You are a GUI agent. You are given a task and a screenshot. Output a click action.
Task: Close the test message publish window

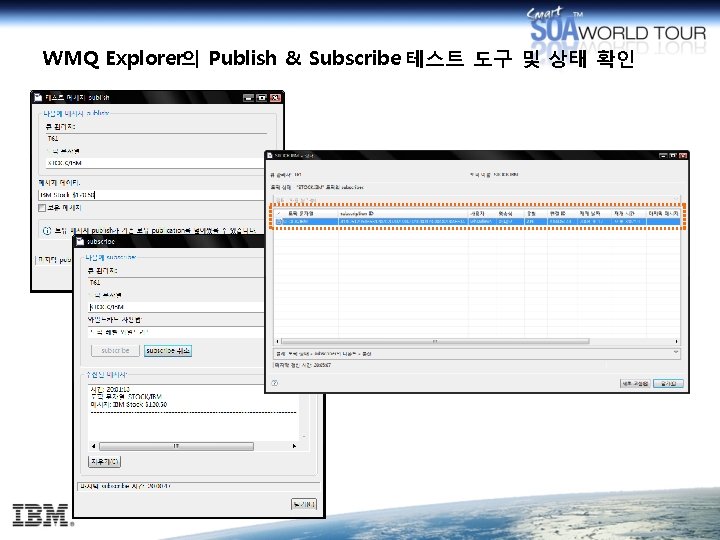(x=275, y=98)
